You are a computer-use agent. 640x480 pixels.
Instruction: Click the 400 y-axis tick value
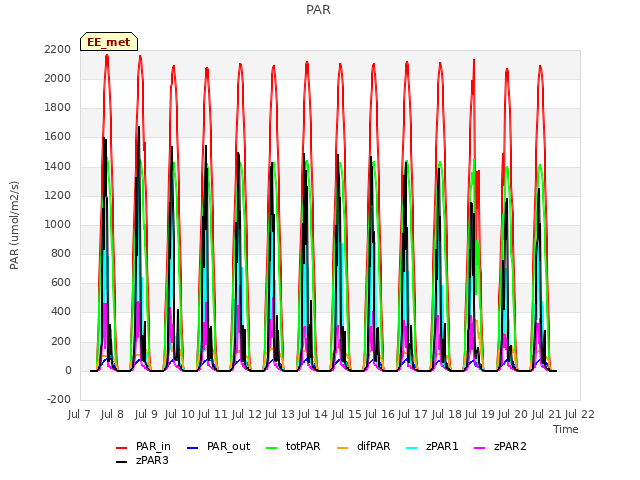(61, 312)
